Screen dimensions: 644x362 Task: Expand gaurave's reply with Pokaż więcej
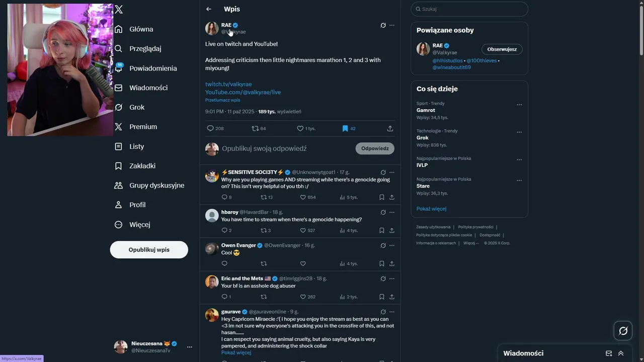[x=236, y=352]
